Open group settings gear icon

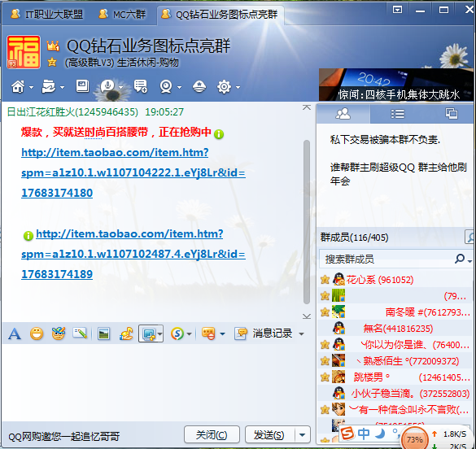(x=224, y=87)
